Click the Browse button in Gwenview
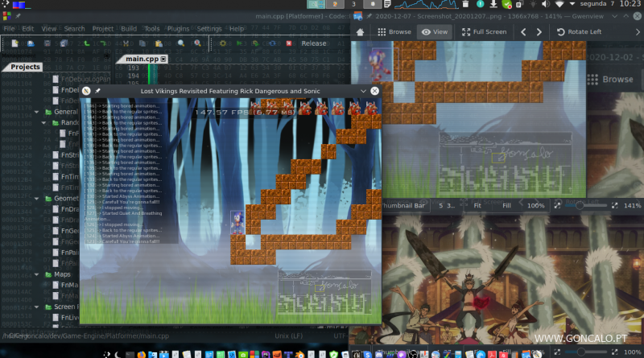The image size is (644, 358). click(x=394, y=32)
